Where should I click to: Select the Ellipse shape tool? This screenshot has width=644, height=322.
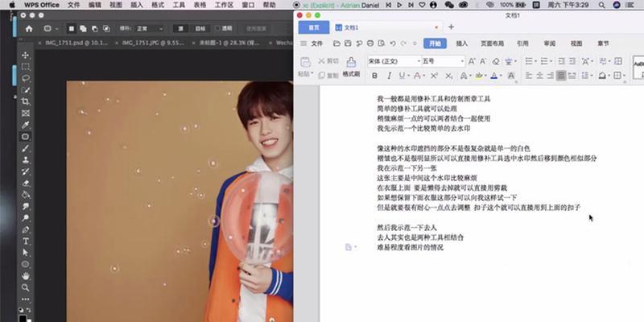point(26,264)
